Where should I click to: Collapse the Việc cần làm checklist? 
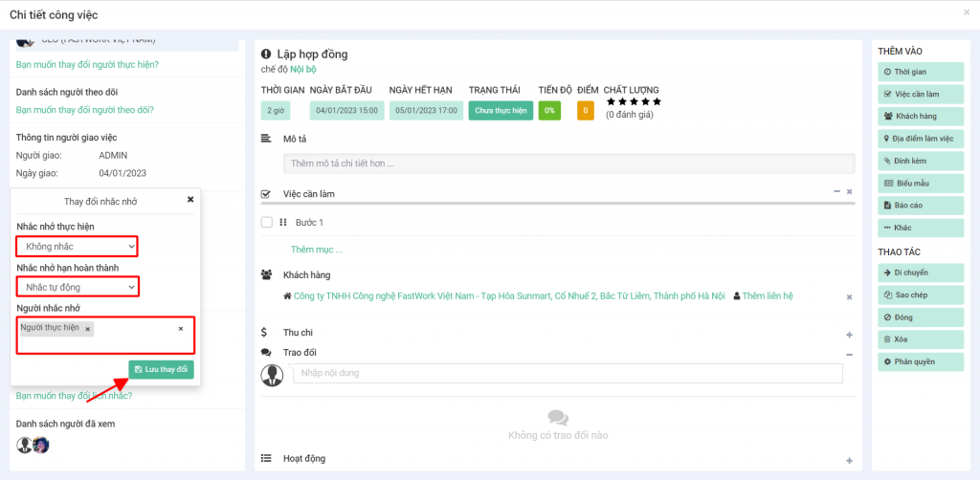[837, 192]
